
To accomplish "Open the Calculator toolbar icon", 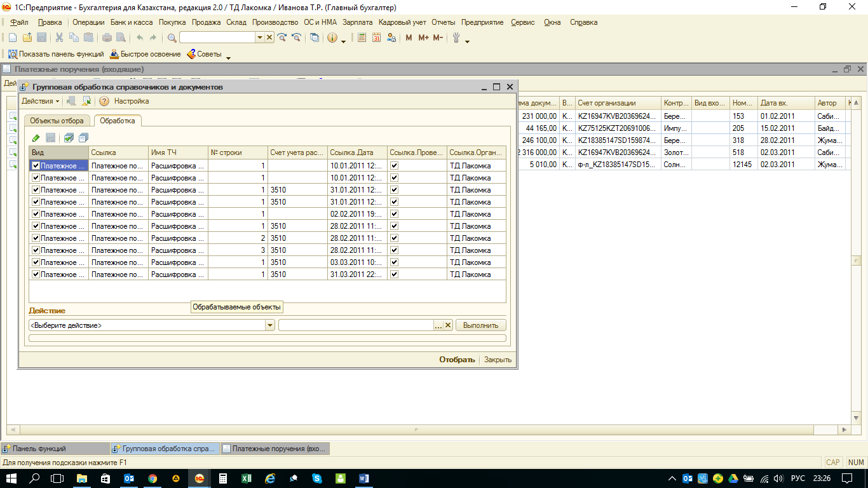I will coord(362,38).
